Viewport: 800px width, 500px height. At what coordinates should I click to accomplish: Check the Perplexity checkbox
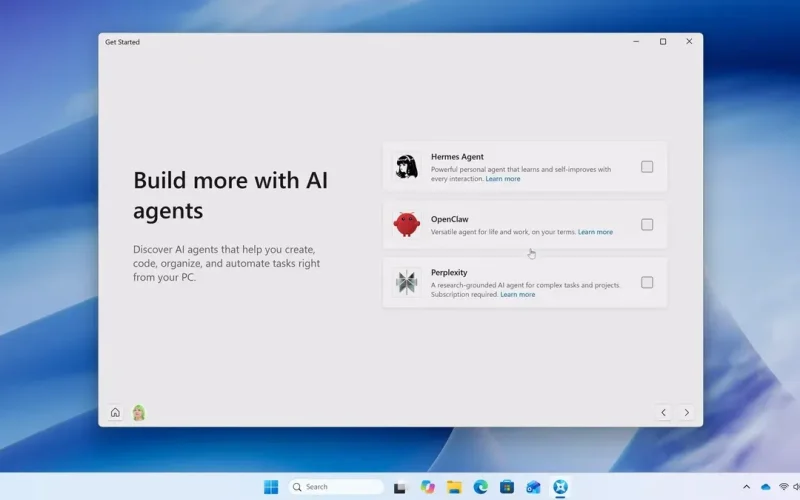647,282
